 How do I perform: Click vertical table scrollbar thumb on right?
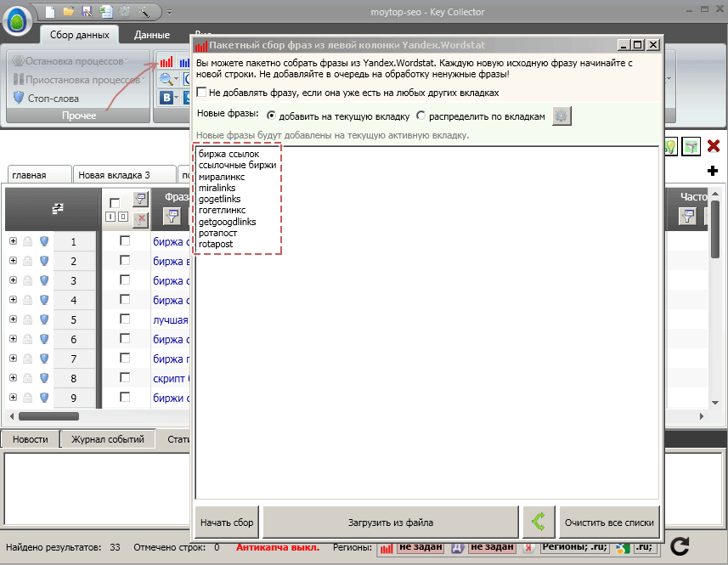tap(715, 229)
